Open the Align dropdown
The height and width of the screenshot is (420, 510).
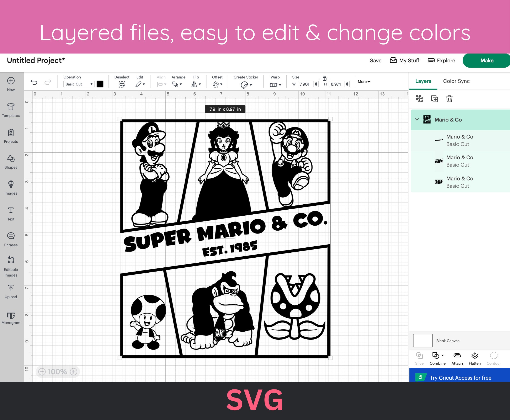[x=161, y=84]
